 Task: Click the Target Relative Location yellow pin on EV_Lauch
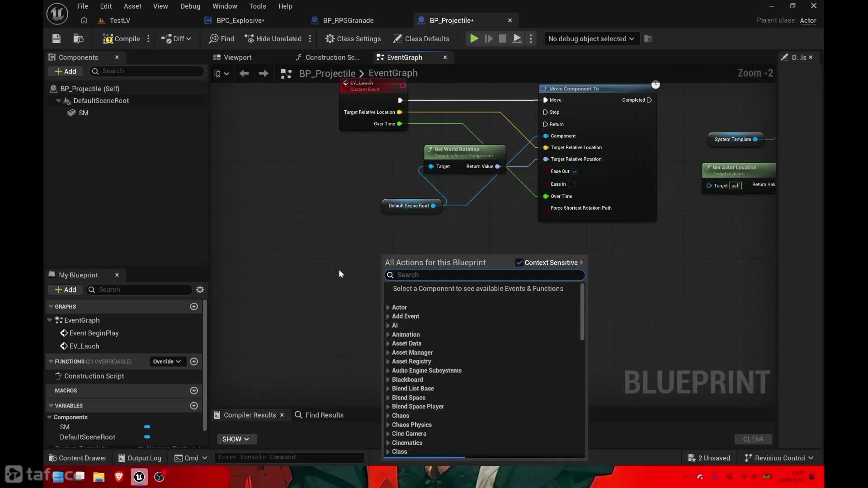400,112
